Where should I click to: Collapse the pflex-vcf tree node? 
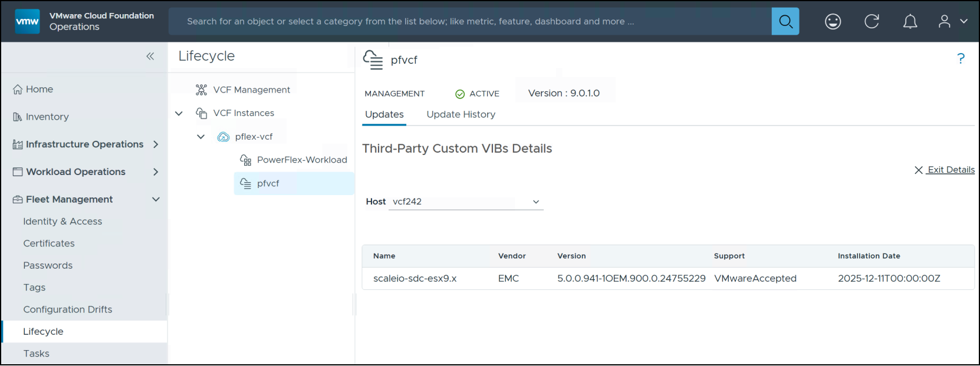200,137
